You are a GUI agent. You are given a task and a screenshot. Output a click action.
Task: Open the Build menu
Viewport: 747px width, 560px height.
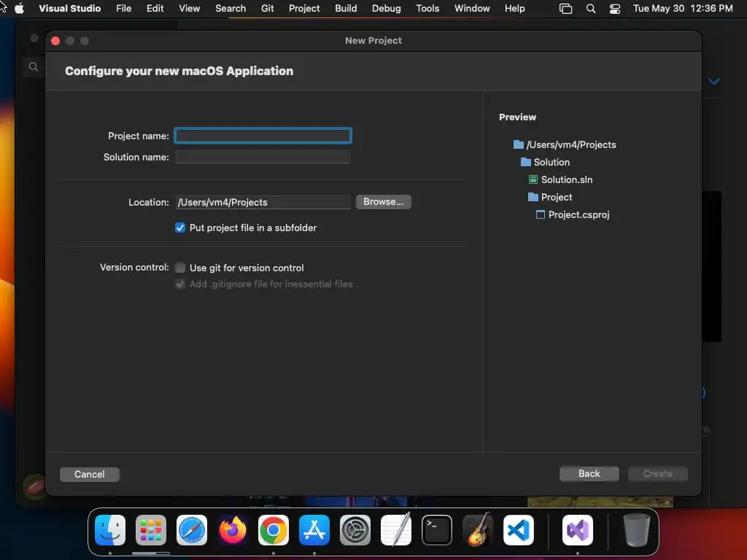tap(346, 9)
